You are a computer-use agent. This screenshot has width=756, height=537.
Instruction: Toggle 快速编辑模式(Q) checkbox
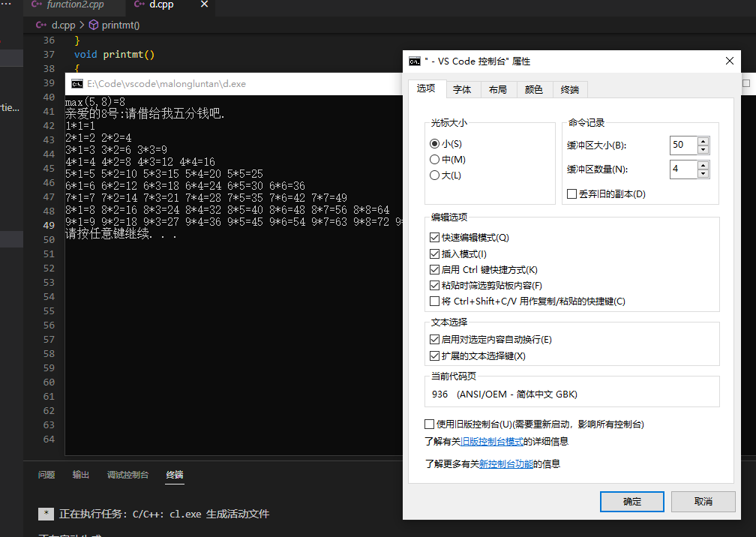(434, 238)
